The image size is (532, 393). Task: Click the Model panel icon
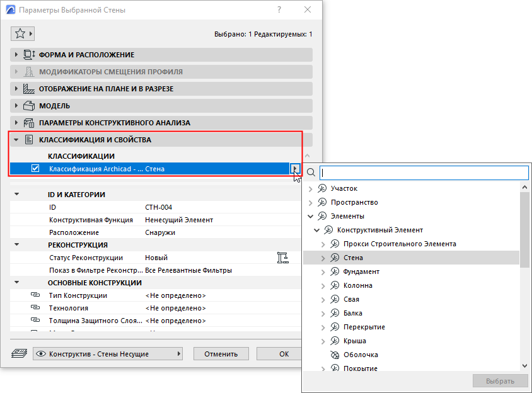29,106
